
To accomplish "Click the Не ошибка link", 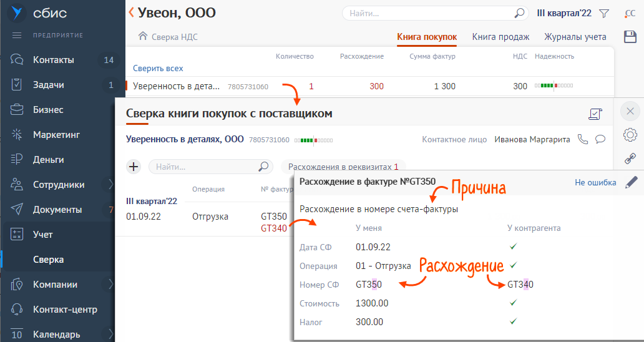I will coord(595,183).
